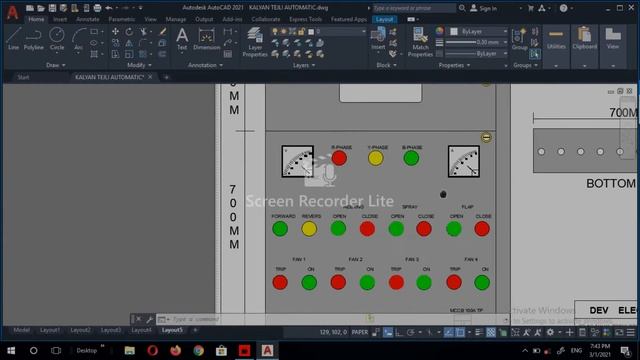This screenshot has height=360, width=640.
Task: Expand the Modify panel
Action: (139, 65)
